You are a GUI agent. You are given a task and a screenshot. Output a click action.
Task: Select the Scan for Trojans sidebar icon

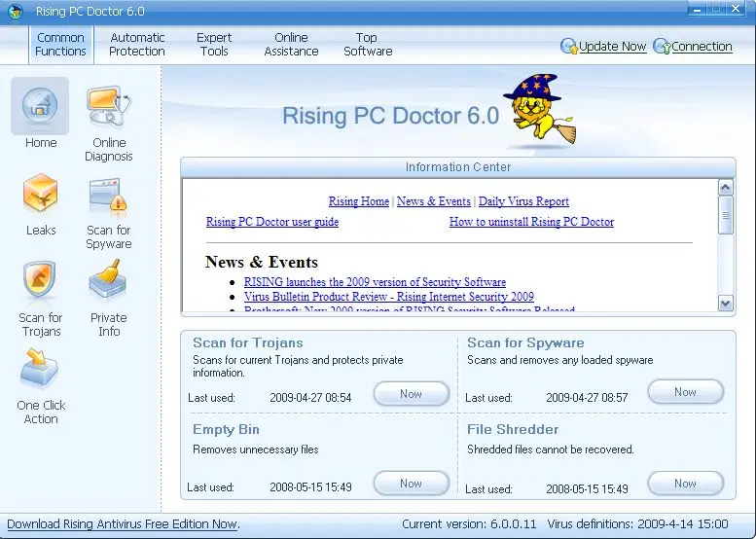pos(40,281)
